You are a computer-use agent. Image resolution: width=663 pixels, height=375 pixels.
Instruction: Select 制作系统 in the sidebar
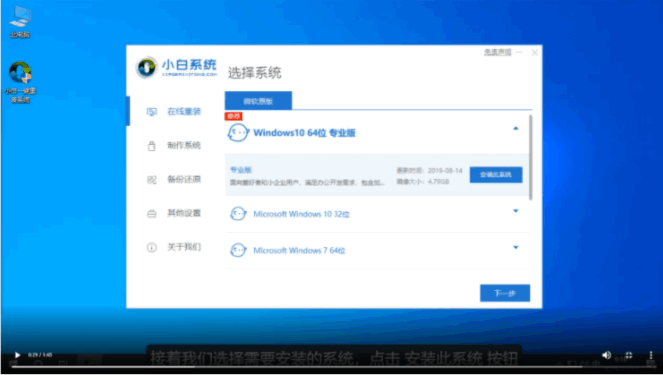coord(184,145)
